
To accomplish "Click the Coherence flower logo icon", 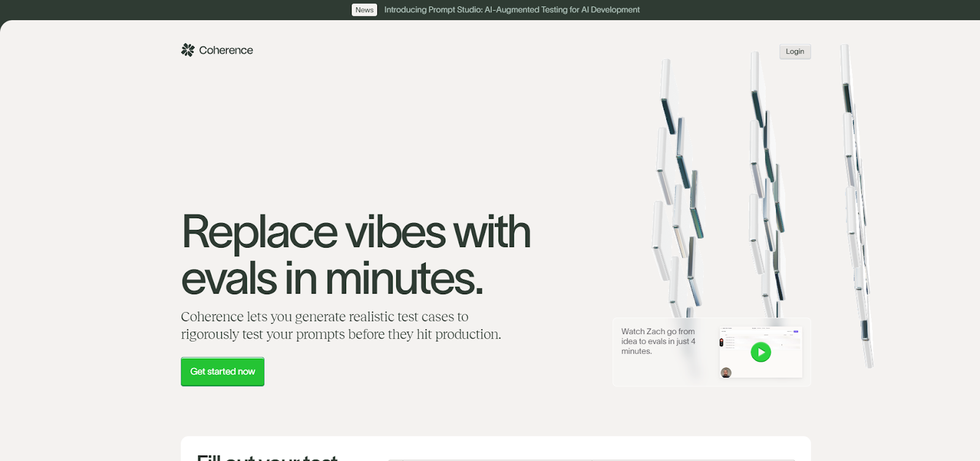I will point(188,50).
